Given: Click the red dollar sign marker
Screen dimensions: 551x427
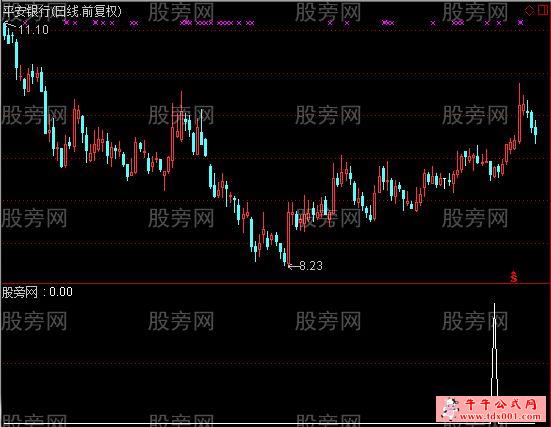Looking at the screenshot, I should click(x=514, y=277).
